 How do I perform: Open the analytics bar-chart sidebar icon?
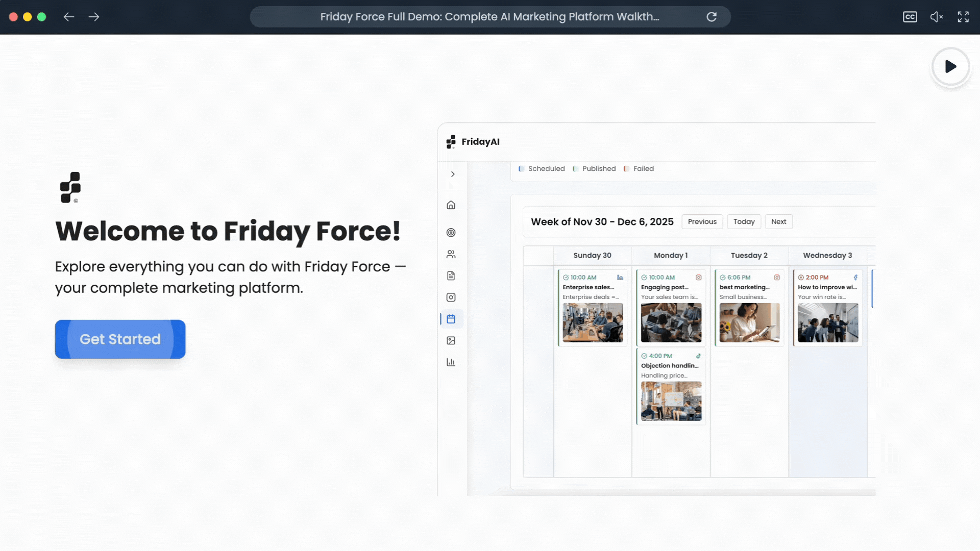click(x=451, y=362)
